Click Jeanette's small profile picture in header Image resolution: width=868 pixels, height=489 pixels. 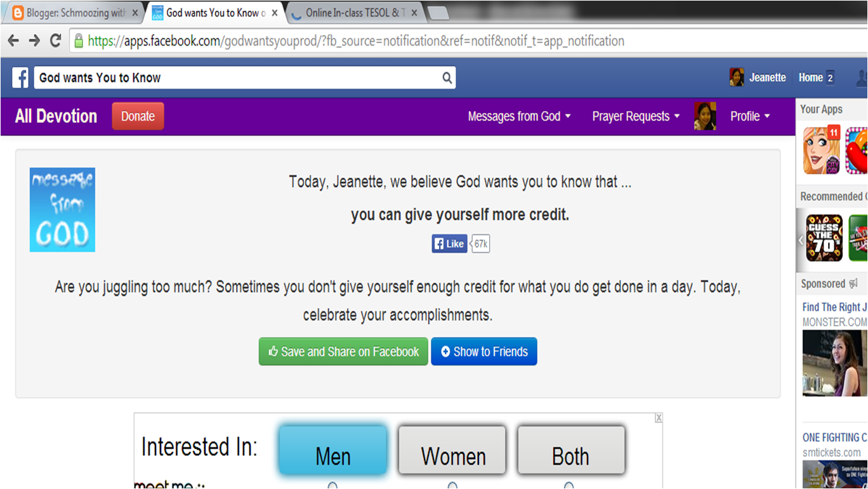click(x=737, y=77)
